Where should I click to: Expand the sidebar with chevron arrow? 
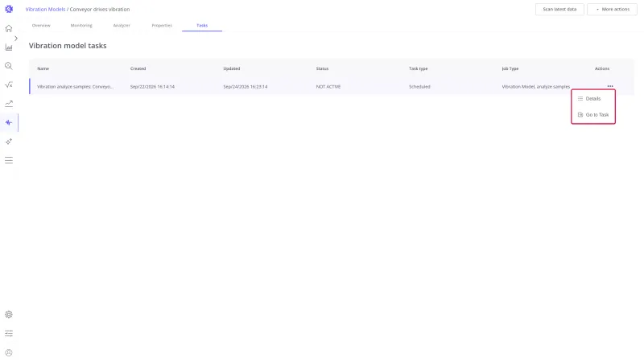click(x=16, y=38)
